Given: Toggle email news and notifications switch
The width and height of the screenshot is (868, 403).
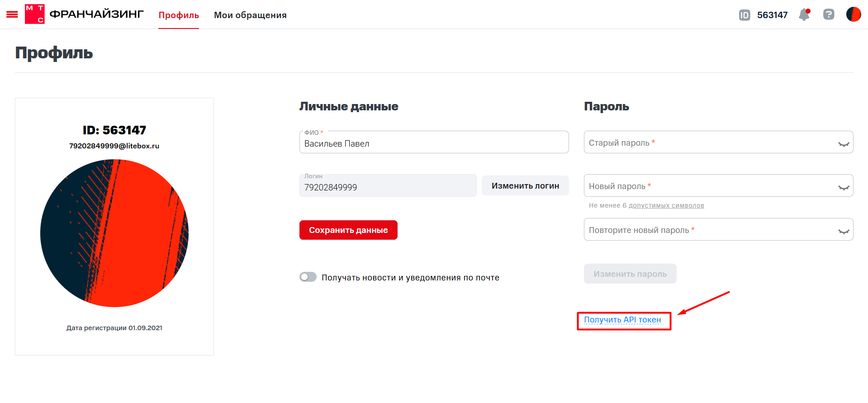Looking at the screenshot, I should coord(308,277).
